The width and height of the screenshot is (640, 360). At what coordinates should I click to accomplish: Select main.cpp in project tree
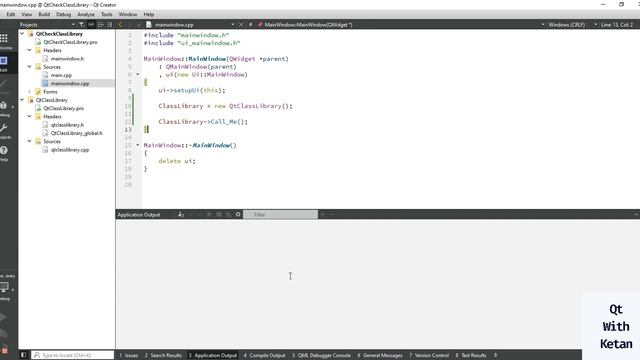coord(61,75)
